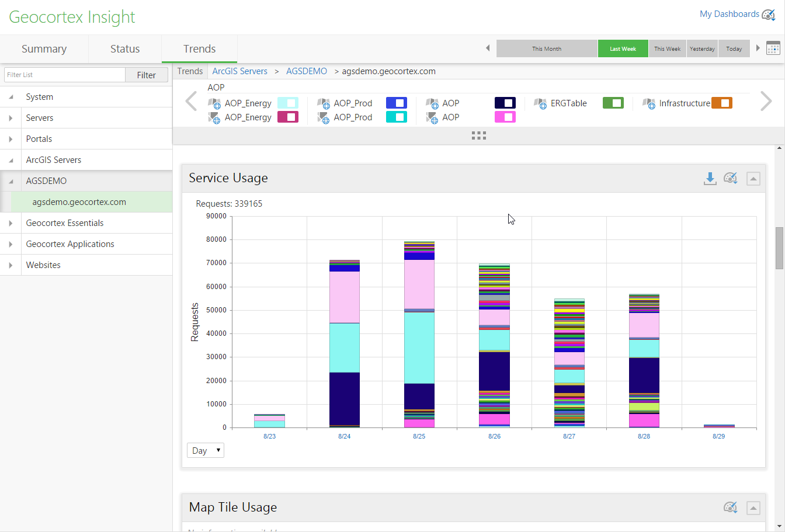Viewport: 785px width, 532px height.
Task: Click the 8/24 stacked bar
Action: 345,343
